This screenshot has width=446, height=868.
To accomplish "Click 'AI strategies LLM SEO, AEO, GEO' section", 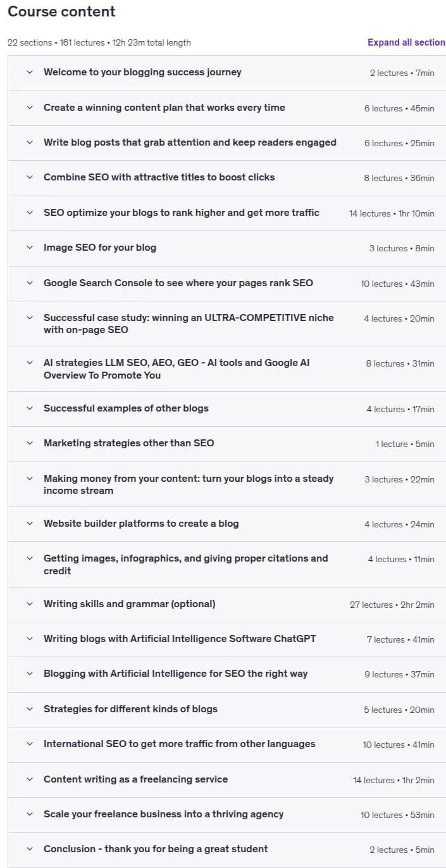I will pyautogui.click(x=226, y=369).
